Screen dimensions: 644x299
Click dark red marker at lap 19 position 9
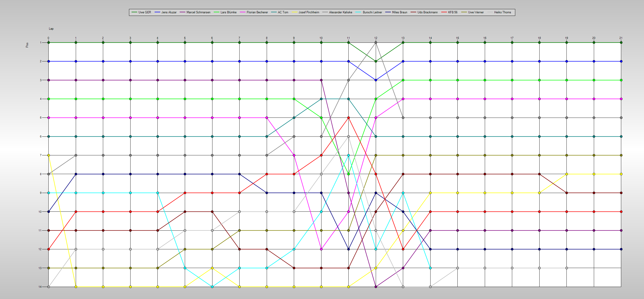tap(567, 193)
